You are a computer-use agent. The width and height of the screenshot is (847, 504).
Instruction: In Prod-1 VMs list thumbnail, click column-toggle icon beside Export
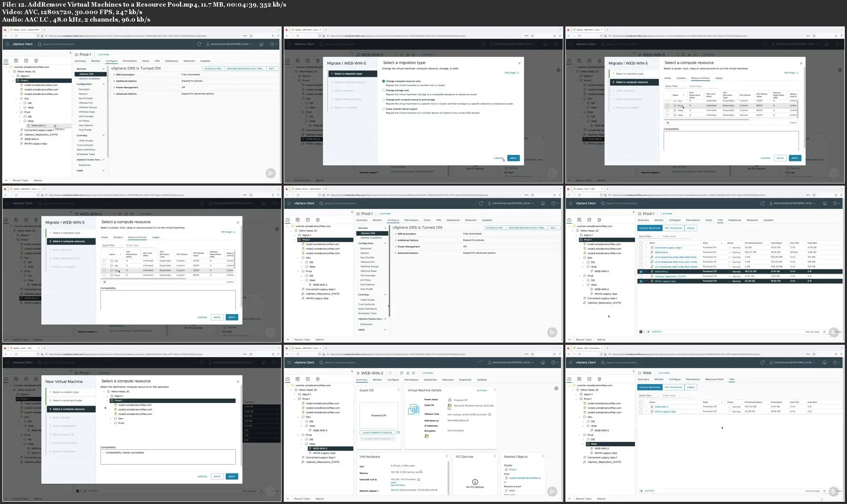(x=648, y=332)
